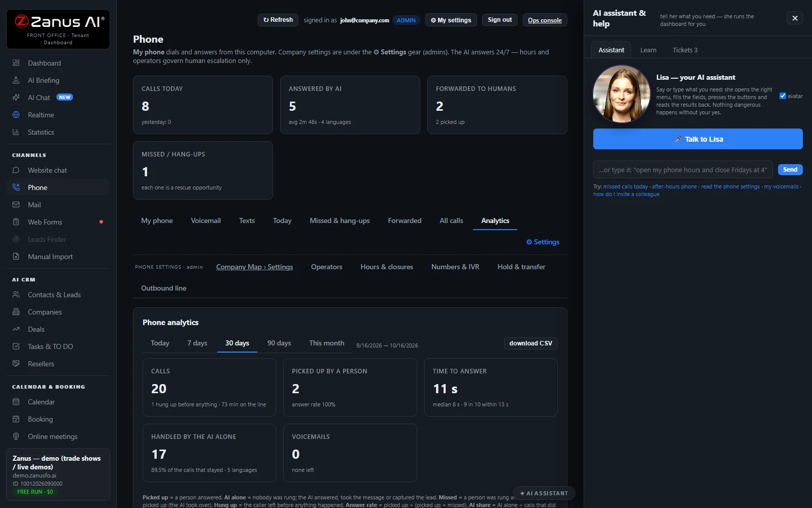Click the Deals trend icon

(x=16, y=329)
